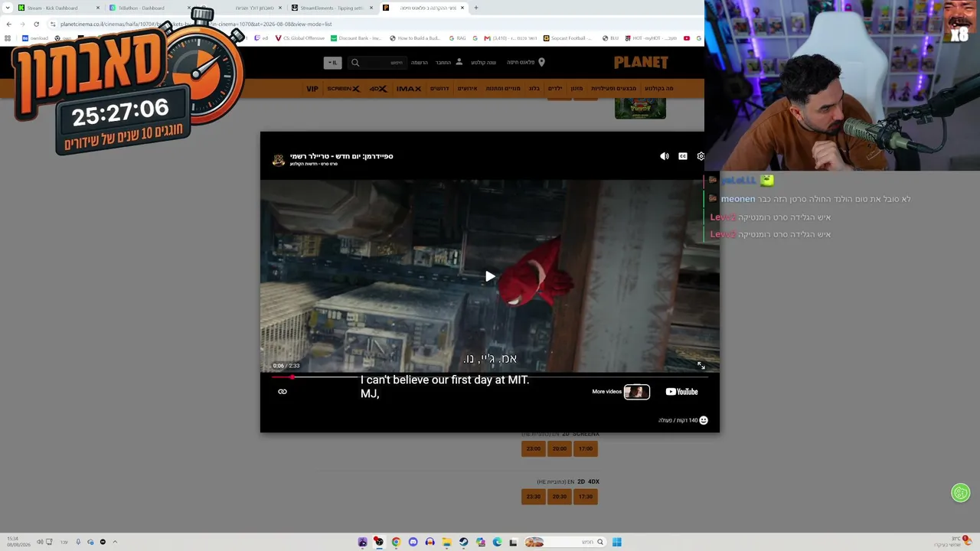
Task: Open the trailer title link at player top
Action: pyautogui.click(x=341, y=156)
